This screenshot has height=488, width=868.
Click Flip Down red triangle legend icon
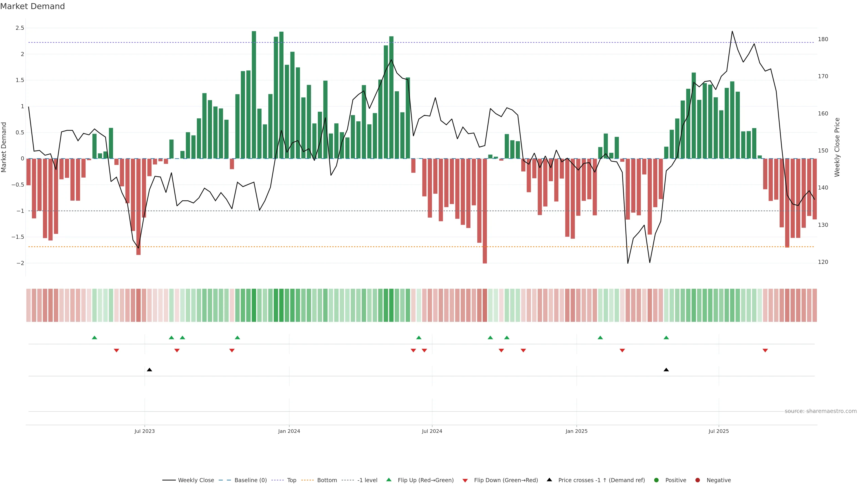point(465,481)
